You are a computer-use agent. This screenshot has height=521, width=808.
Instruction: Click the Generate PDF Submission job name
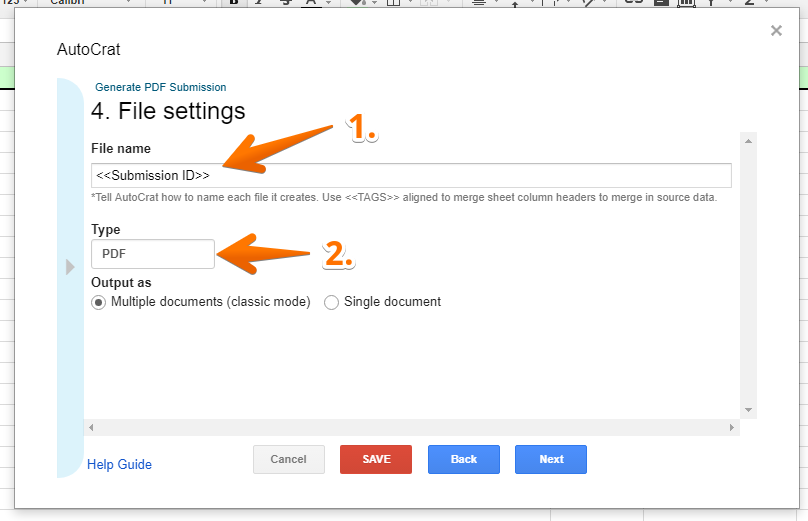[161, 87]
